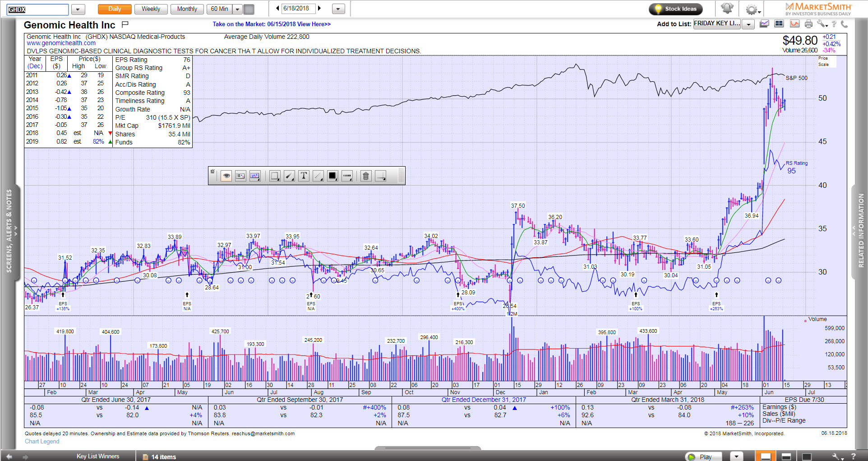Open the multi-chart grid view icon
Image resolution: width=868 pixels, height=461 pixels.
pos(779,24)
